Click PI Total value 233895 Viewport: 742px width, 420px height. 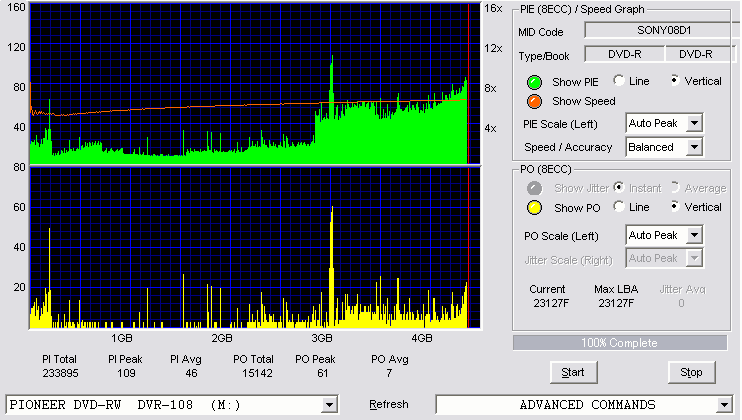(x=60, y=373)
